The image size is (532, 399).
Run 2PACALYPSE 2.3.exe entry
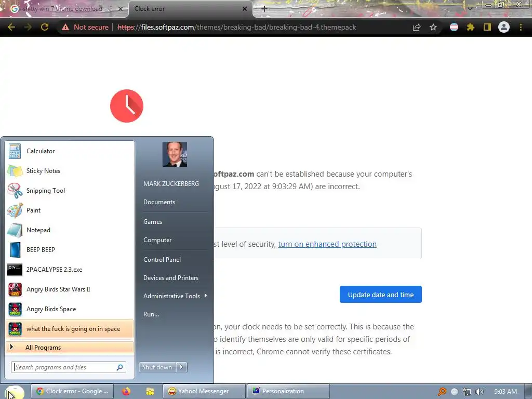[x=70, y=270]
